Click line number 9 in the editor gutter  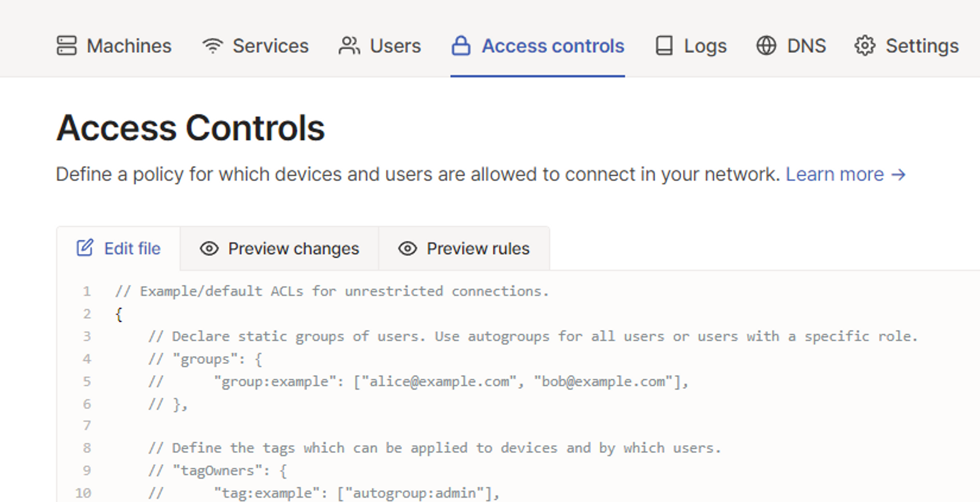[87, 470]
